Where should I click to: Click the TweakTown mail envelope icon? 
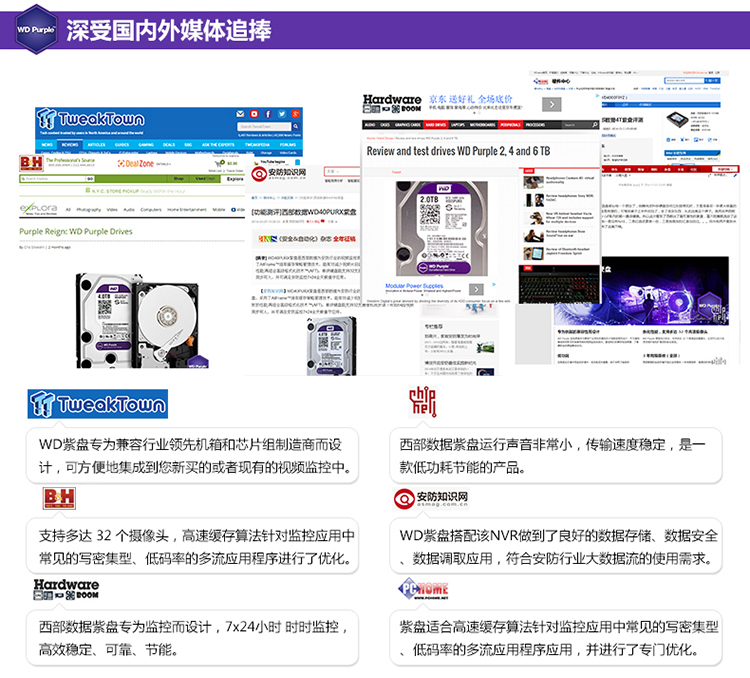pos(241,114)
